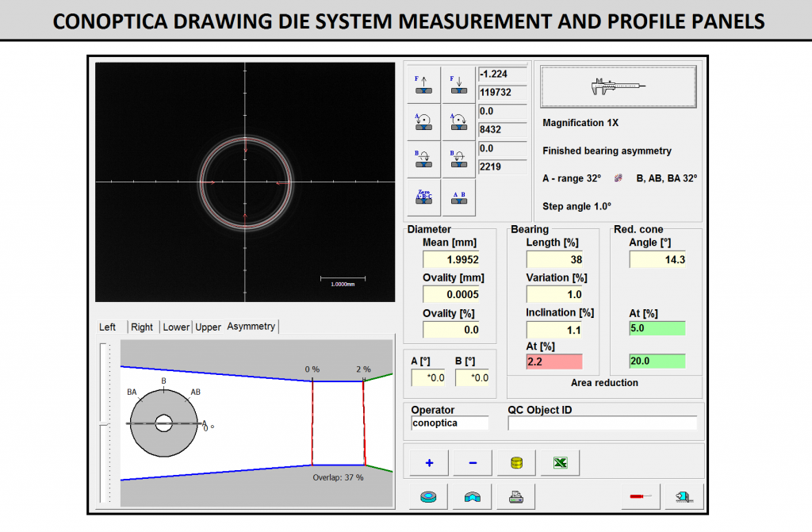Export results with the Excel icon
Screen dimensions: 812x532
560,463
